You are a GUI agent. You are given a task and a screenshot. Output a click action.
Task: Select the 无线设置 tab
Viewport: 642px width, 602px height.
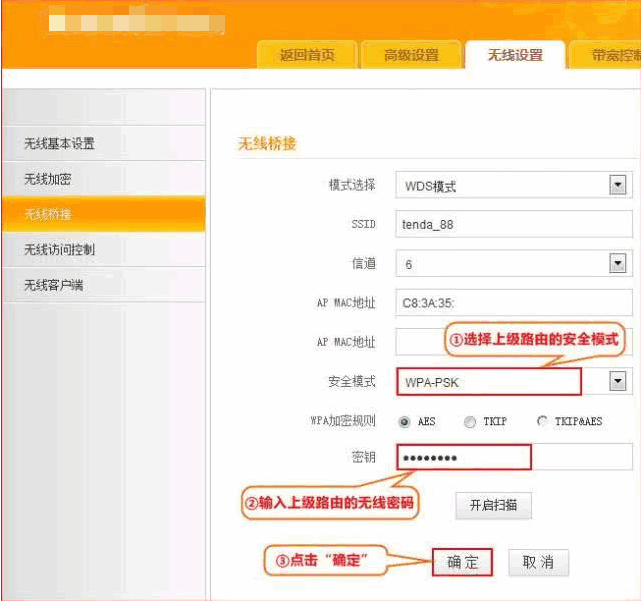(515, 56)
